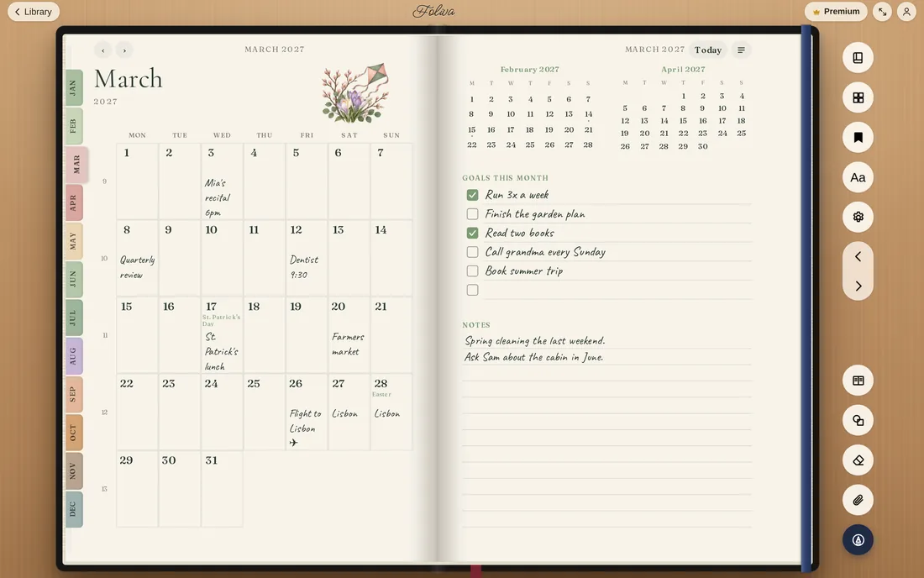Click the large 'March' title

click(128, 79)
